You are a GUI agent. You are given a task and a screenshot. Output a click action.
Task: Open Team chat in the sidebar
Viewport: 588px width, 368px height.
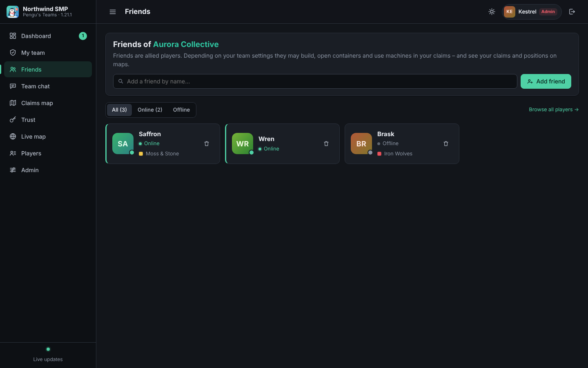coord(48,86)
